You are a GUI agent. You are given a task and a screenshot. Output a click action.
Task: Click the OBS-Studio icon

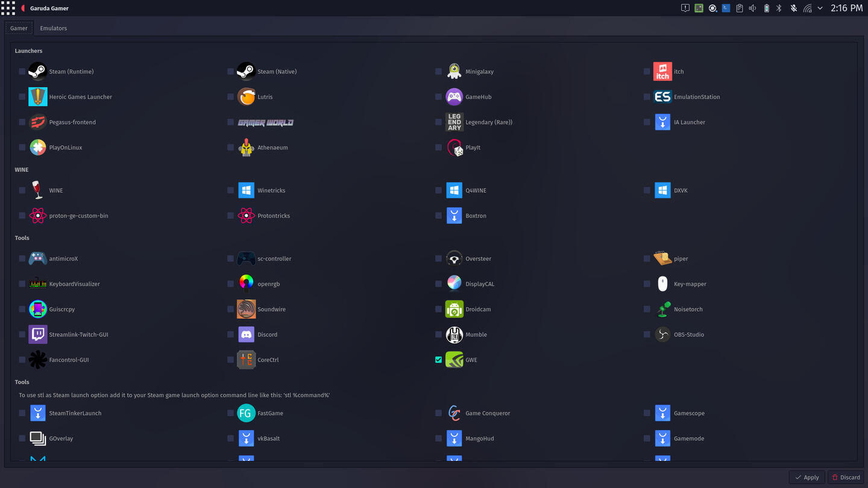[x=662, y=334]
